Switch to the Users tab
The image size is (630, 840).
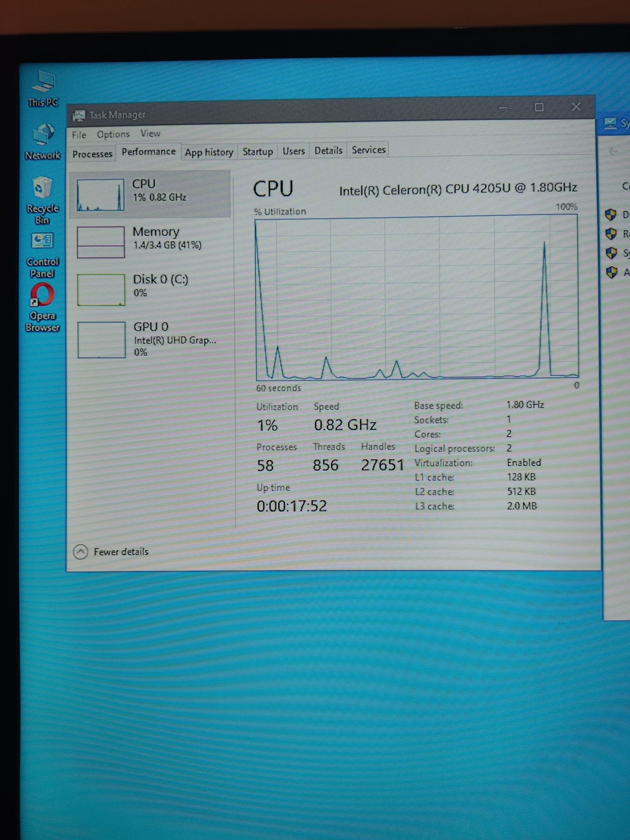pos(294,151)
